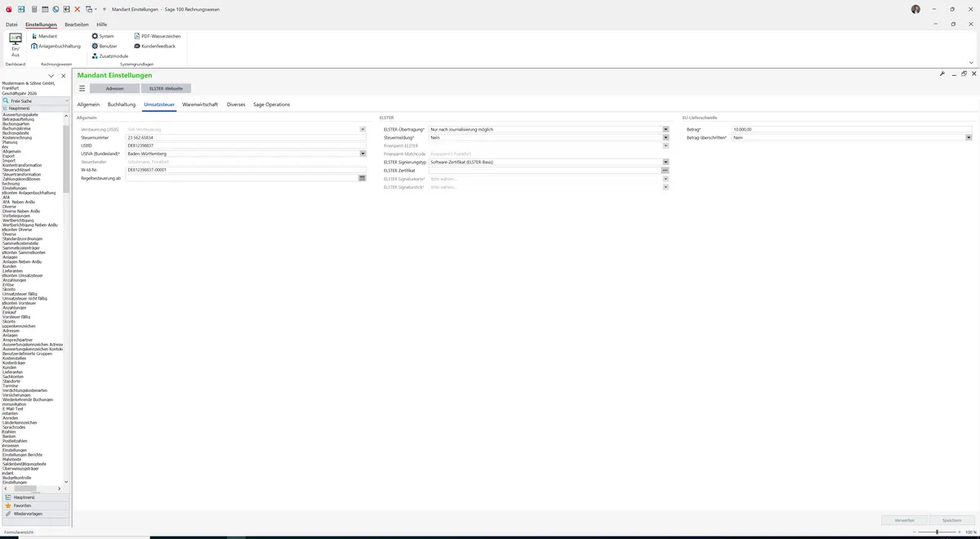Toggle the Dashboard Ein/Aus icon
This screenshot has height=539, width=980.
[16, 45]
